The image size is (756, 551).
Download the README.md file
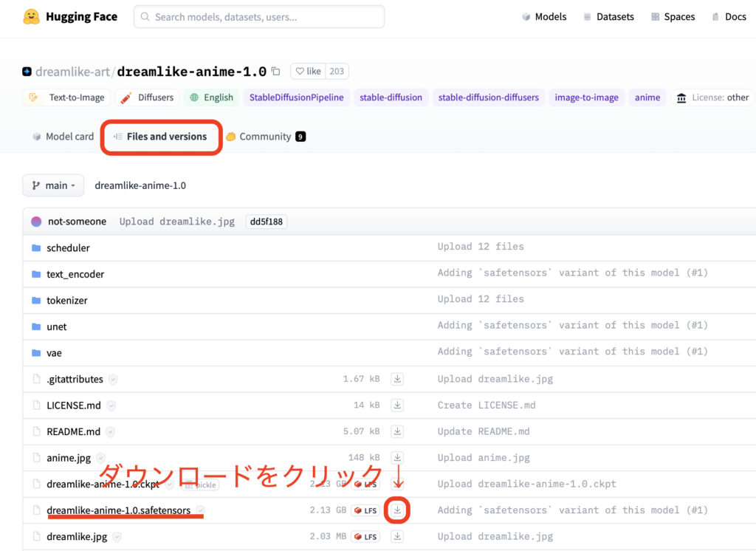[397, 431]
